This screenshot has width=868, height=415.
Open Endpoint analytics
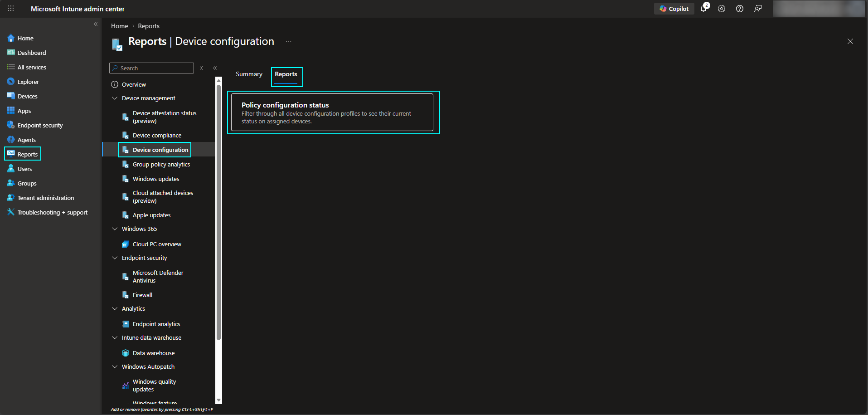[156, 324]
